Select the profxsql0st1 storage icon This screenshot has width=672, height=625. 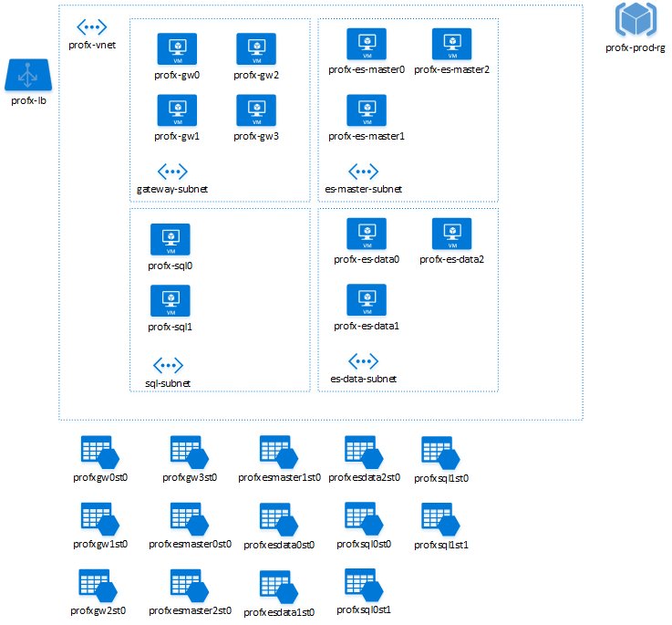[x=364, y=585]
